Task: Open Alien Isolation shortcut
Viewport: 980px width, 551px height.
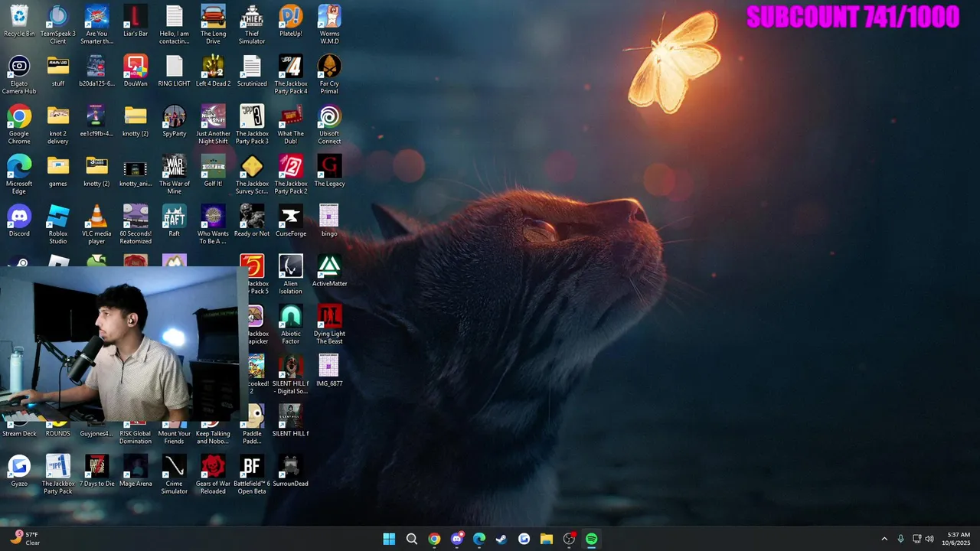Action: click(291, 274)
